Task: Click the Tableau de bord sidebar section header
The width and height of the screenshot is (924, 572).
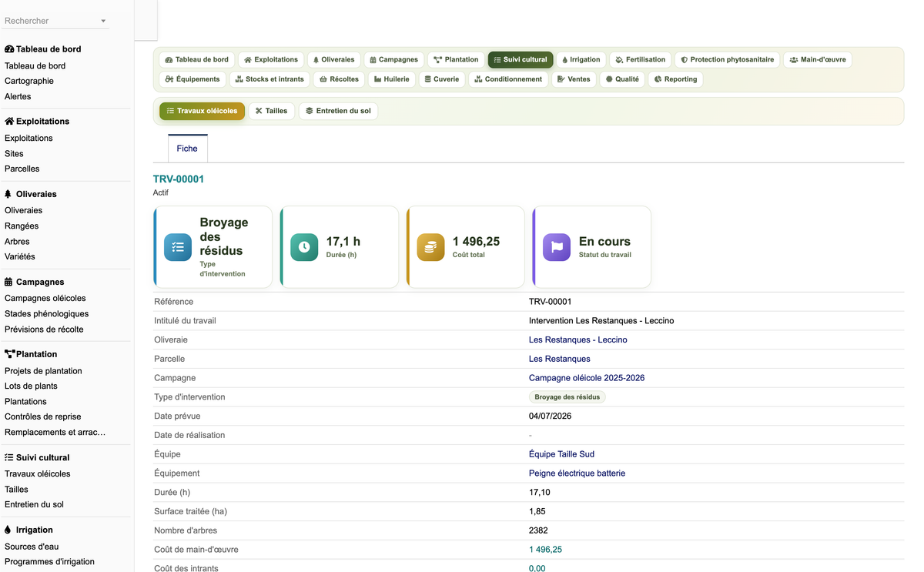Action: click(x=42, y=49)
